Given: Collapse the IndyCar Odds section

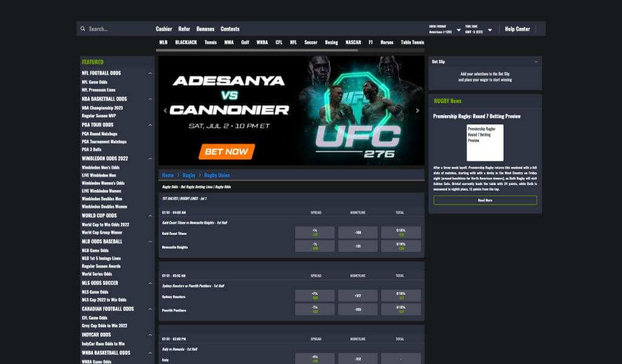Looking at the screenshot, I should [150, 335].
